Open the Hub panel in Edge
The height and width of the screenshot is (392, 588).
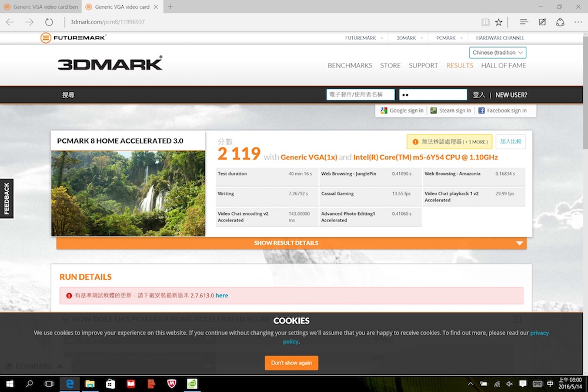[523, 22]
